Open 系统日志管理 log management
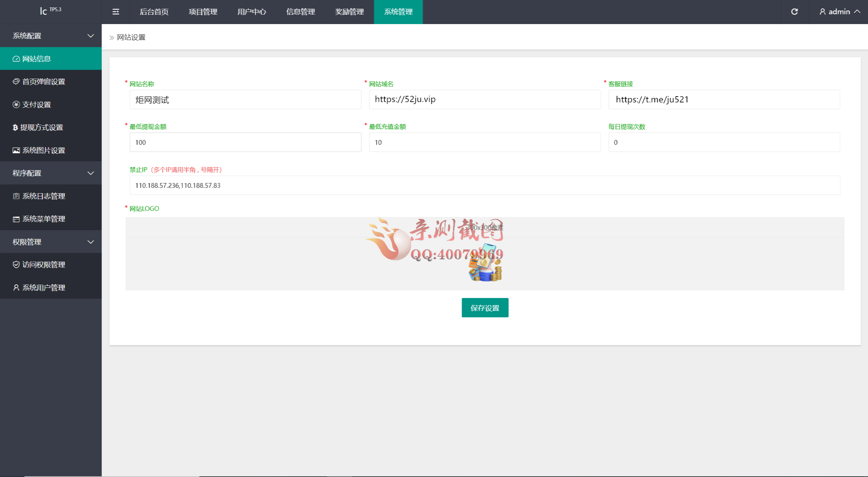Image resolution: width=868 pixels, height=477 pixels. pos(43,196)
